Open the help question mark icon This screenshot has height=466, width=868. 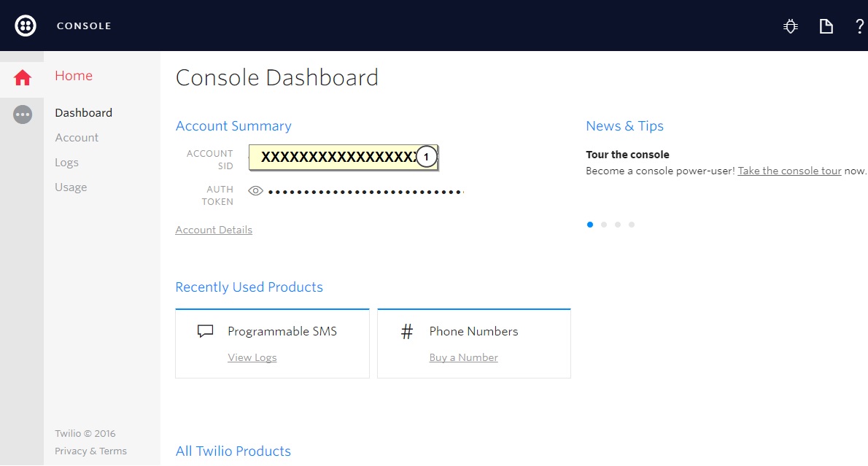click(x=860, y=26)
